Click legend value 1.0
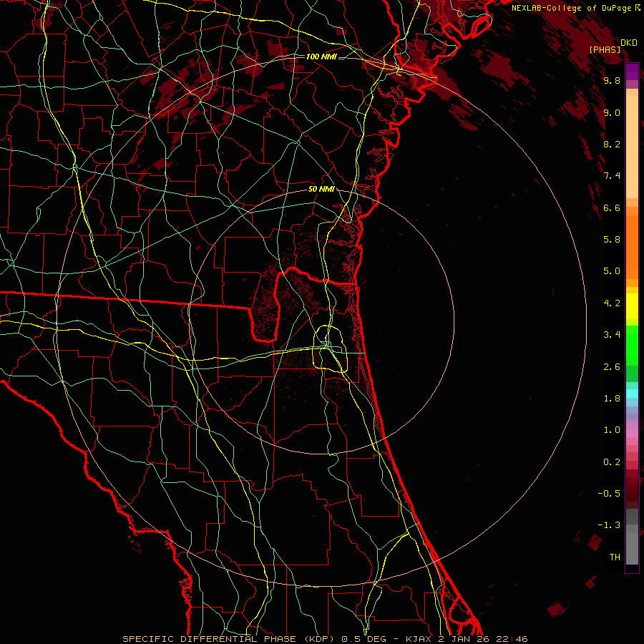The width and height of the screenshot is (644, 644). (x=612, y=430)
